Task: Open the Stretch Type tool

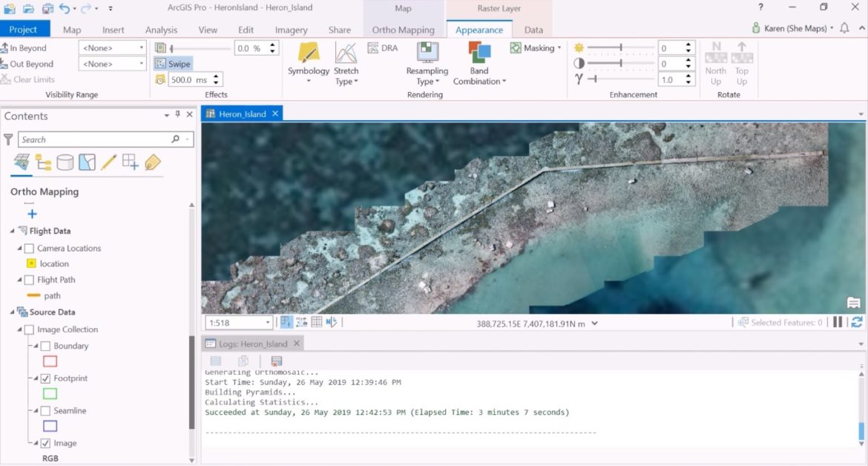Action: (346, 62)
